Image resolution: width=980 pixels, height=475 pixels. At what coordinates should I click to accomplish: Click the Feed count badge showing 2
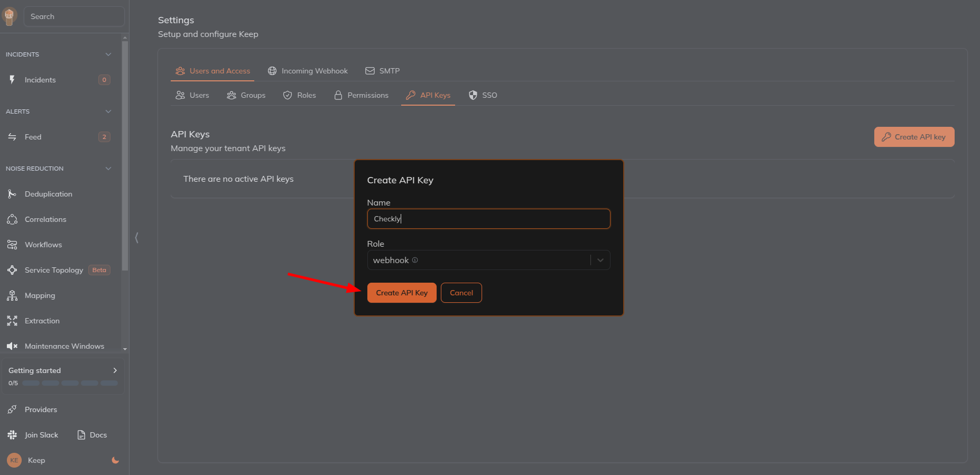104,137
